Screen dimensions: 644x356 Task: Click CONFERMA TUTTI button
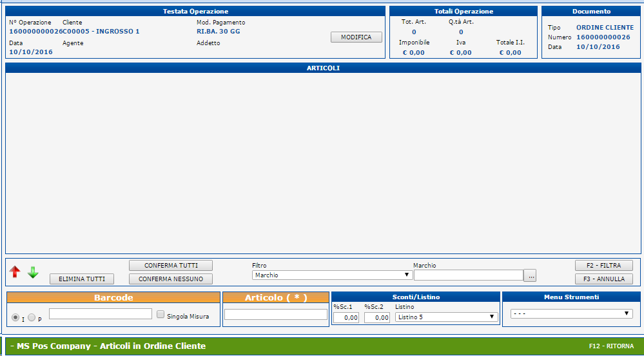171,266
